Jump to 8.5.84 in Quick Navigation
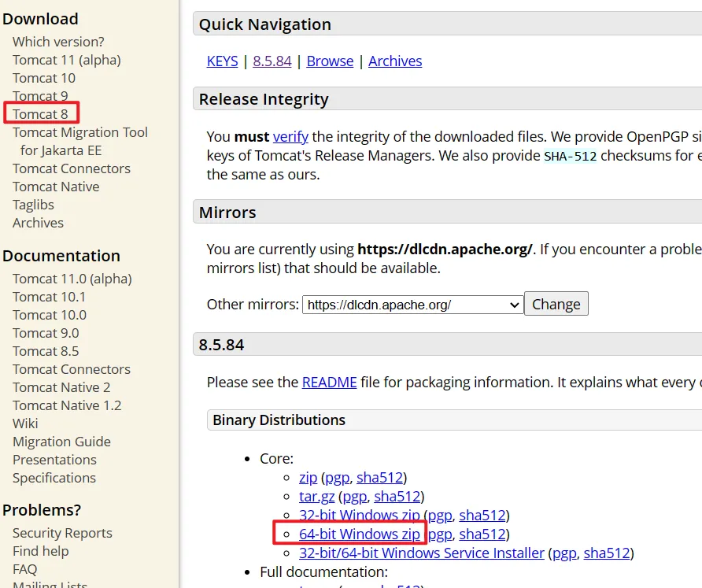This screenshot has width=702, height=588. pyautogui.click(x=272, y=61)
